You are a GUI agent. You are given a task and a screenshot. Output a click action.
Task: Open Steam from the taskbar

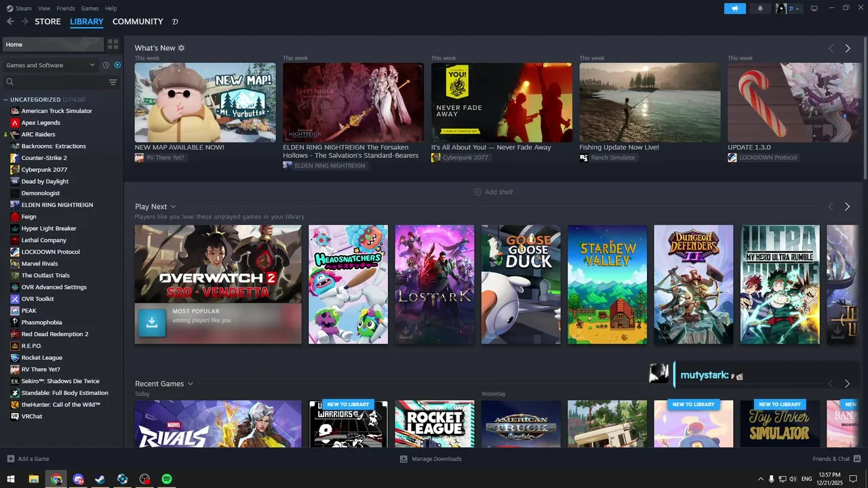click(100, 479)
